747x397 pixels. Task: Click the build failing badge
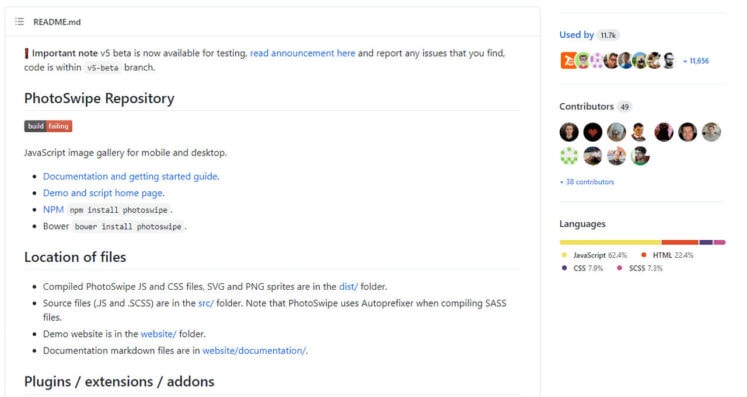coord(48,126)
